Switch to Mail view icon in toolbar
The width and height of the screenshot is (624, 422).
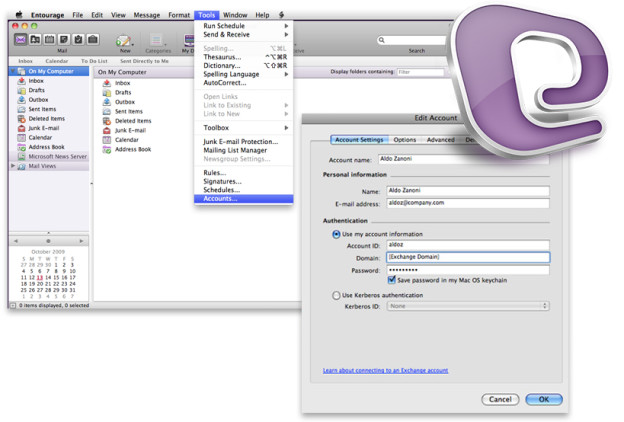click(20, 39)
